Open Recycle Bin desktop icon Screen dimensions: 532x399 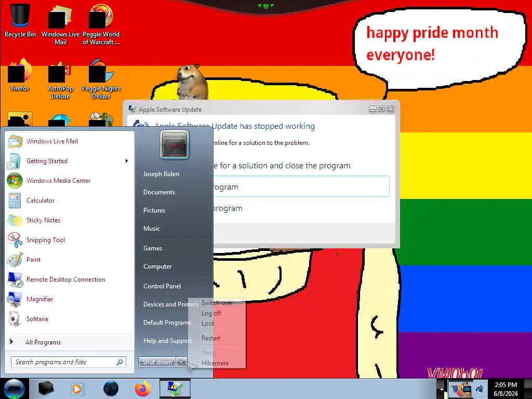point(20,21)
